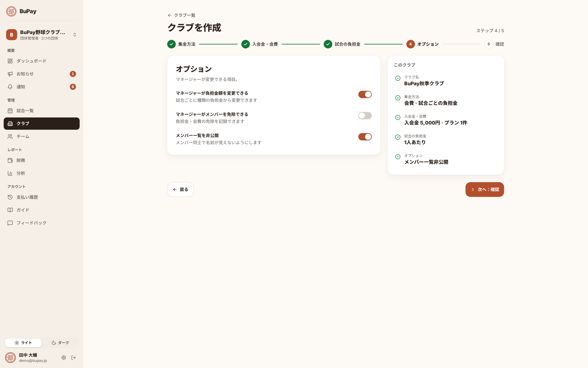The height and width of the screenshot is (368, 588).
Task: Enable マネージャーがメンバーを免除できる toggle
Action: point(365,116)
